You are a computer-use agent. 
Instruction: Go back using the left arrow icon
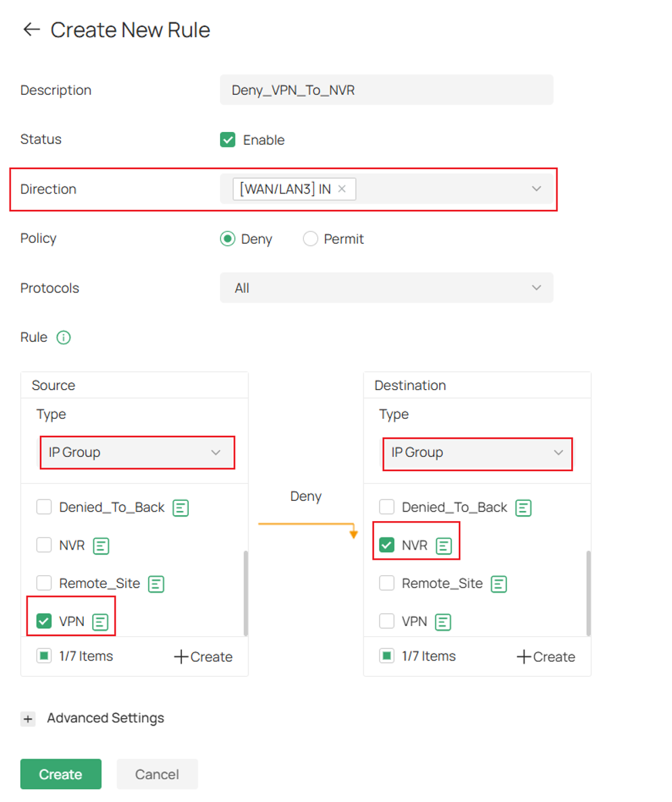coord(32,30)
